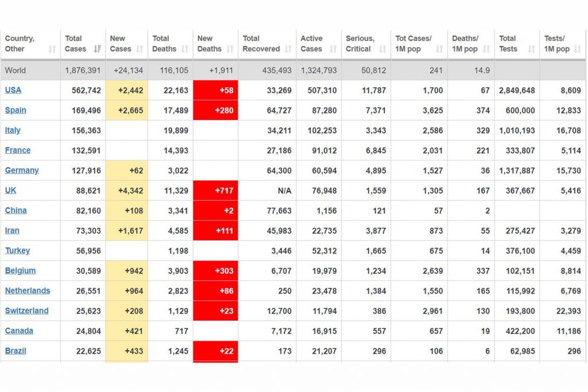This screenshot has width=588, height=392.
Task: Open the Spain country link
Action: [16, 110]
